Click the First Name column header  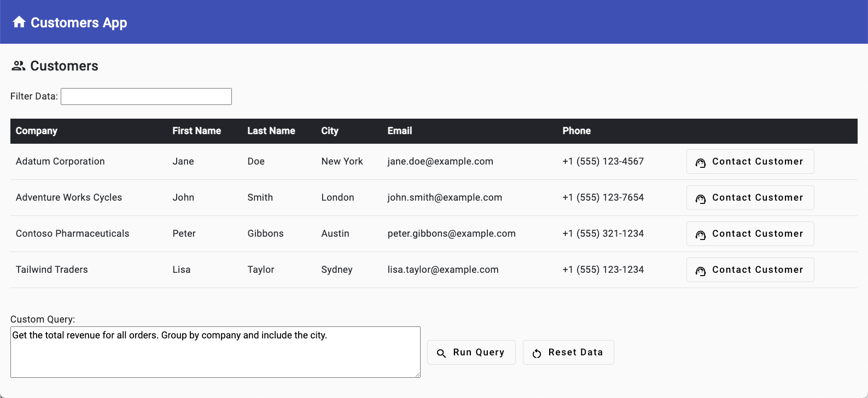coord(197,131)
